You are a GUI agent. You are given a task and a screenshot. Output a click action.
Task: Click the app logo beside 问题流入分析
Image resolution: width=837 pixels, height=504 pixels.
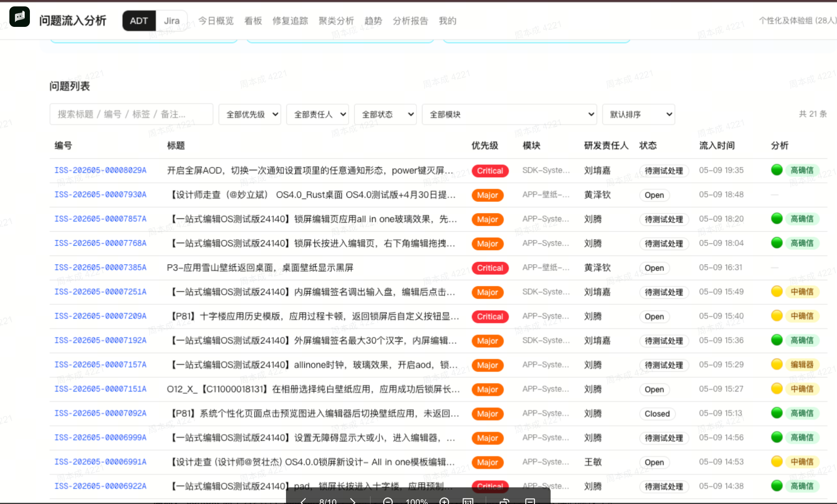click(x=20, y=17)
